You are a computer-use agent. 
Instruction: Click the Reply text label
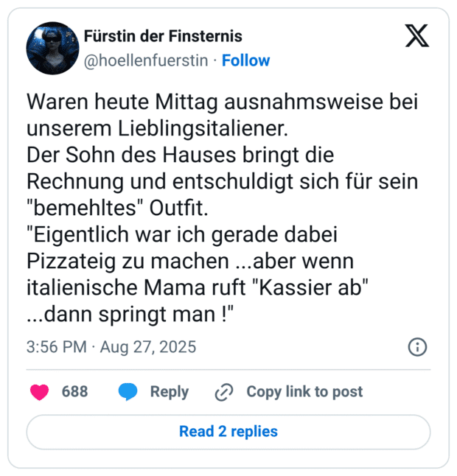169,392
